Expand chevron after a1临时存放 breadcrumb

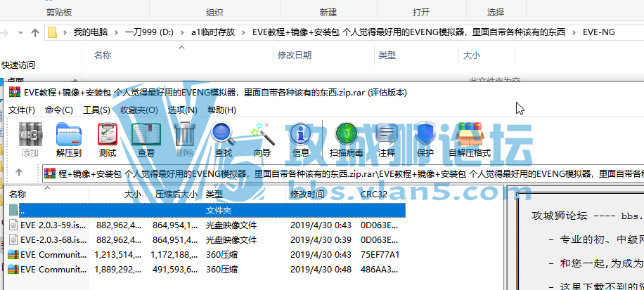(x=244, y=32)
